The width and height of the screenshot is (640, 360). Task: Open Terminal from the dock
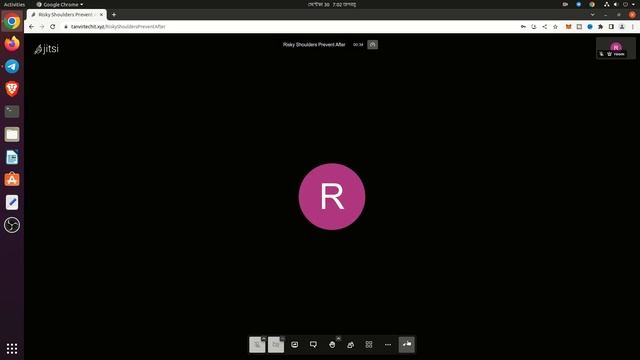(12, 111)
